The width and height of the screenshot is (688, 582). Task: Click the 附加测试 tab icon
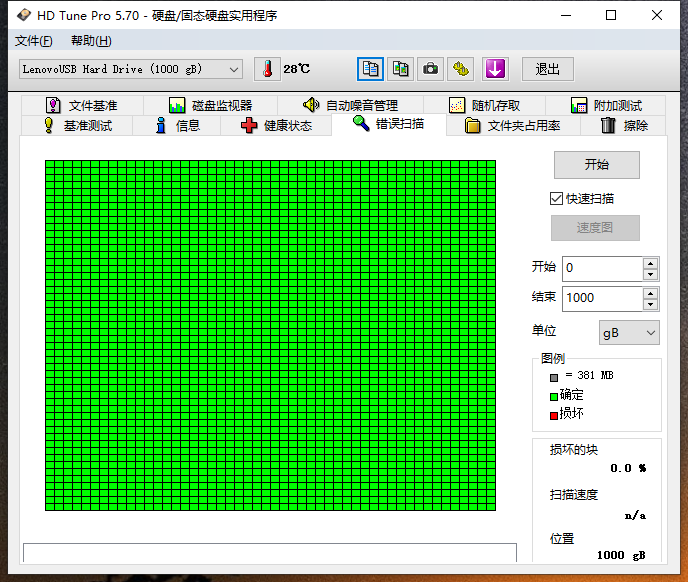579,105
